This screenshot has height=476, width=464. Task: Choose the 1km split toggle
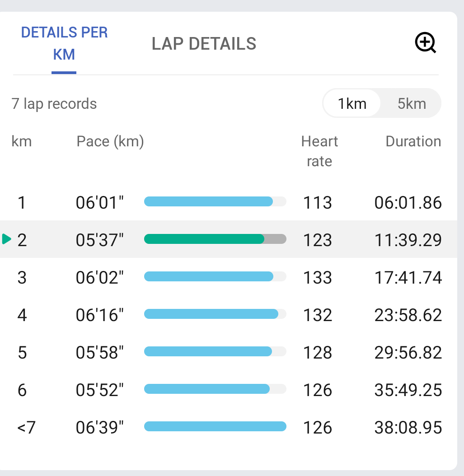[352, 103]
